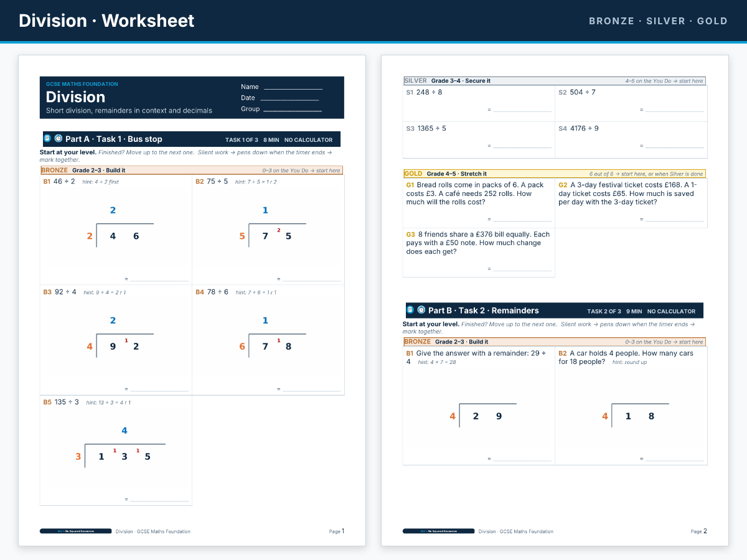Click the Date line on page 1
Image resolution: width=747 pixels, height=560 pixels.
point(289,100)
